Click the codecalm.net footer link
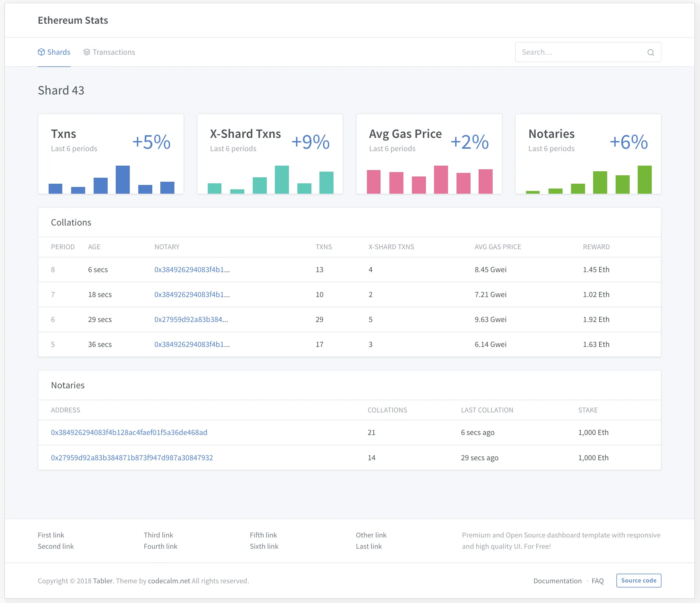700x603 pixels. (169, 581)
